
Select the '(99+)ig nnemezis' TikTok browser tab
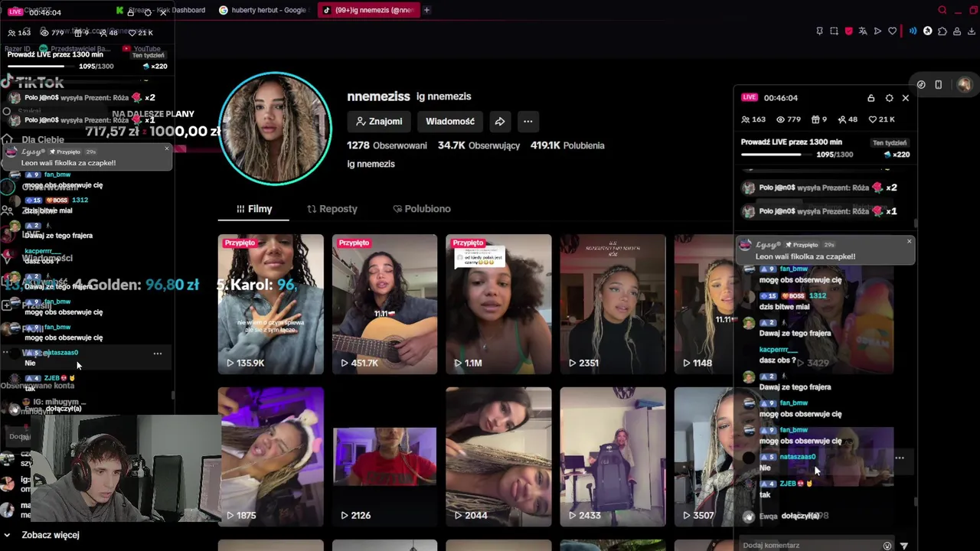click(367, 10)
